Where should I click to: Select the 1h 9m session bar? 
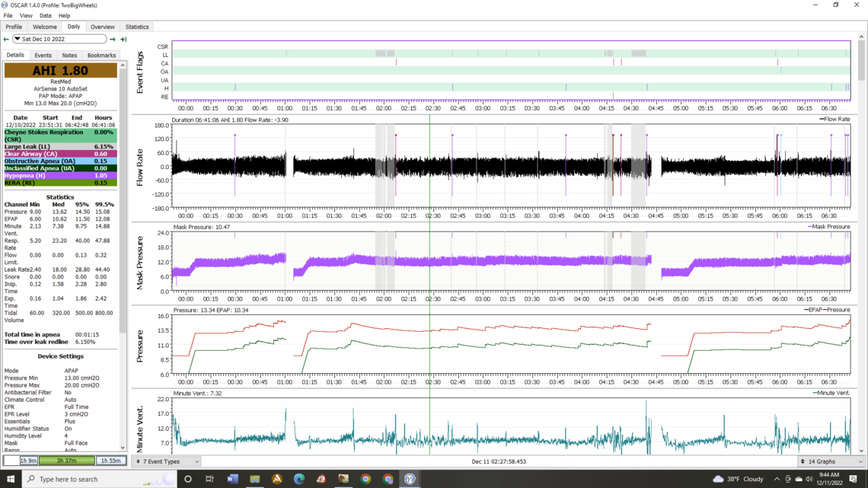pyautogui.click(x=28, y=461)
